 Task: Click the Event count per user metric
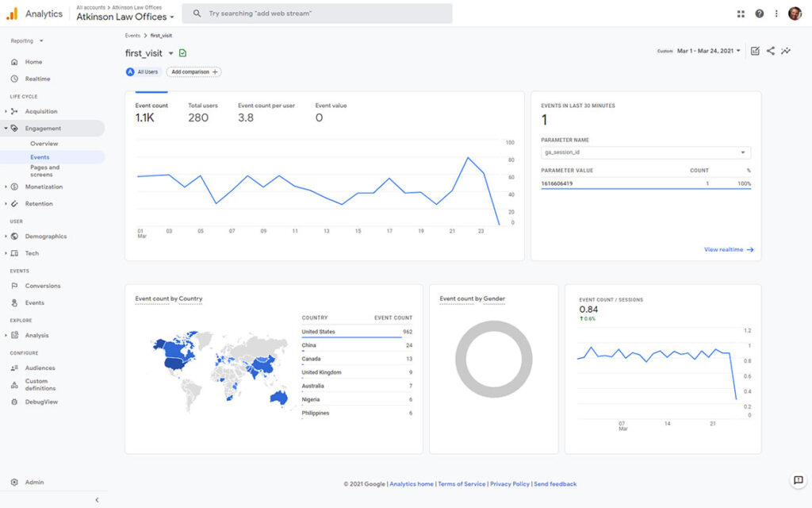click(266, 113)
